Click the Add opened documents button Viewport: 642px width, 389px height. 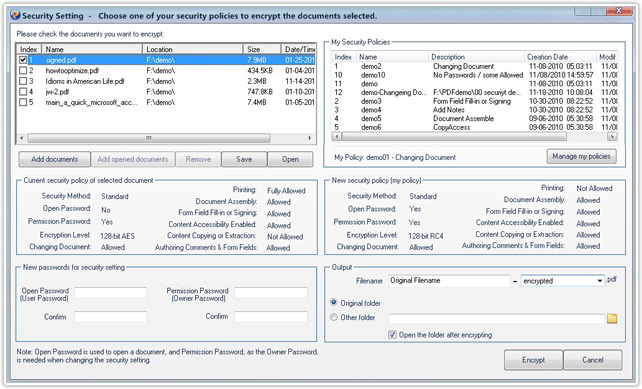click(x=133, y=159)
